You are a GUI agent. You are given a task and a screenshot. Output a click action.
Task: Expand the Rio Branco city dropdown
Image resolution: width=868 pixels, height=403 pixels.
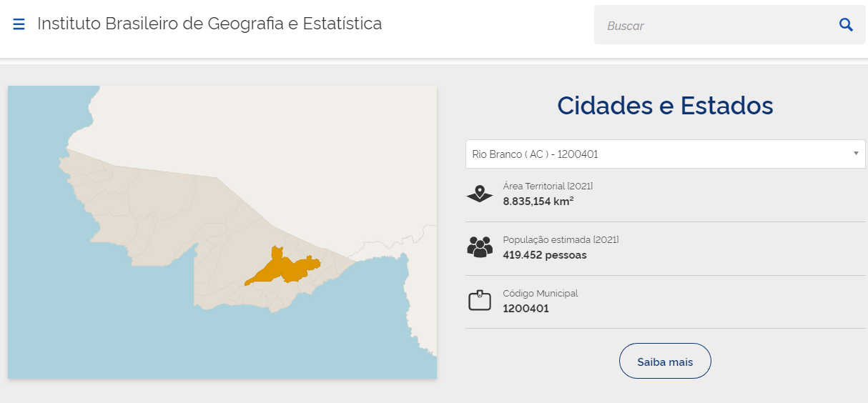pyautogui.click(x=658, y=154)
